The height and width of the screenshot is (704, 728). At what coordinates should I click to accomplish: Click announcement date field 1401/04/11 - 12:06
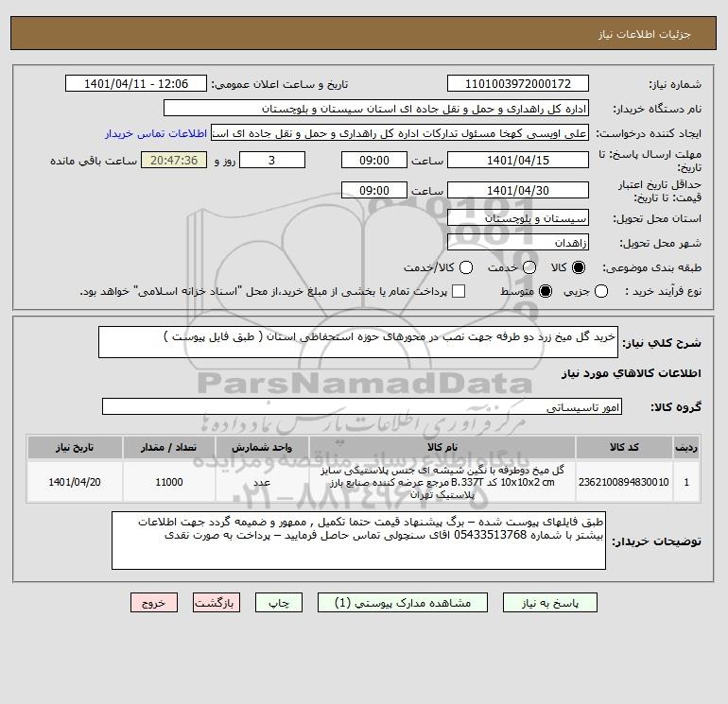click(x=136, y=83)
